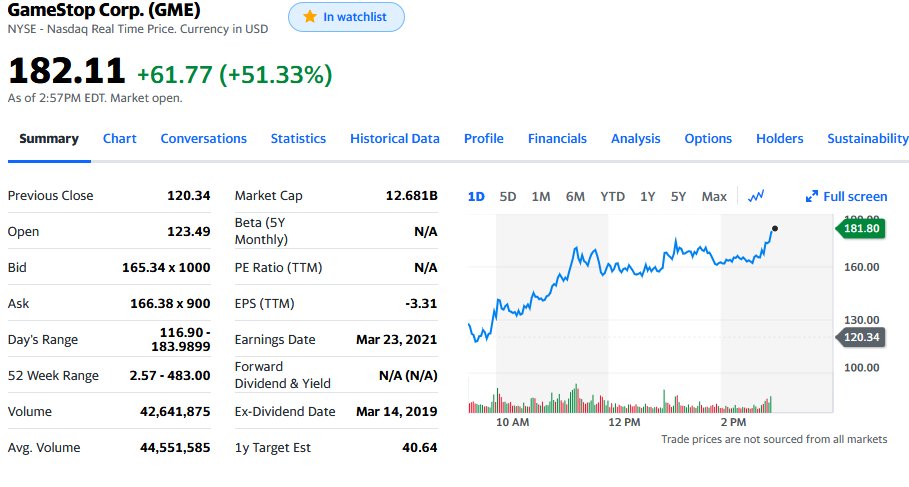Viewport: 909px width, 487px height.
Task: Click the star icon in watchlist button
Action: tap(310, 17)
